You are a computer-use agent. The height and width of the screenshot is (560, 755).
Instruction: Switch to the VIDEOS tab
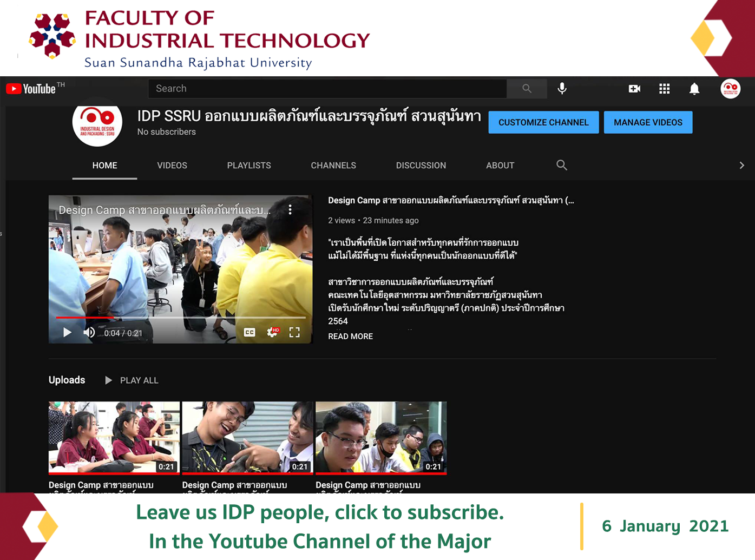[172, 166]
